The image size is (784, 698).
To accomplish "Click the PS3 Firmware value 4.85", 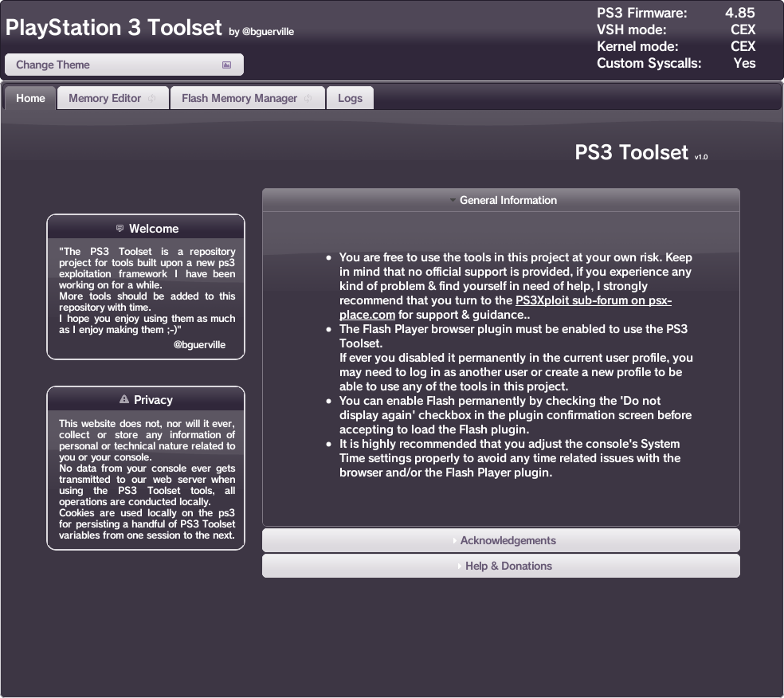I will click(740, 13).
